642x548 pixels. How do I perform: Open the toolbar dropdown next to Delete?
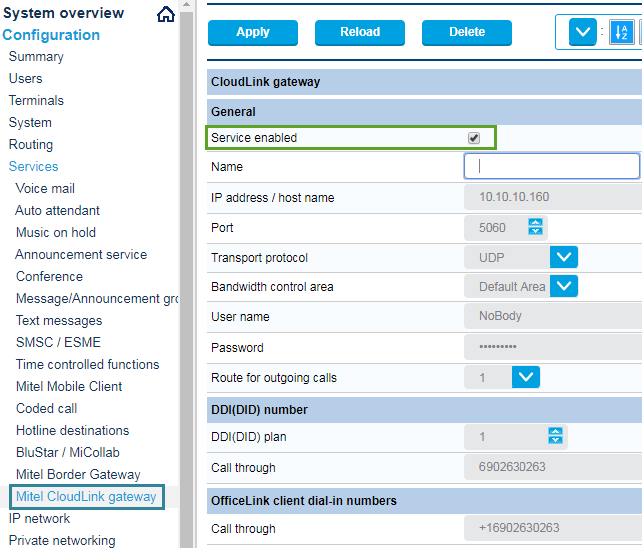(583, 32)
